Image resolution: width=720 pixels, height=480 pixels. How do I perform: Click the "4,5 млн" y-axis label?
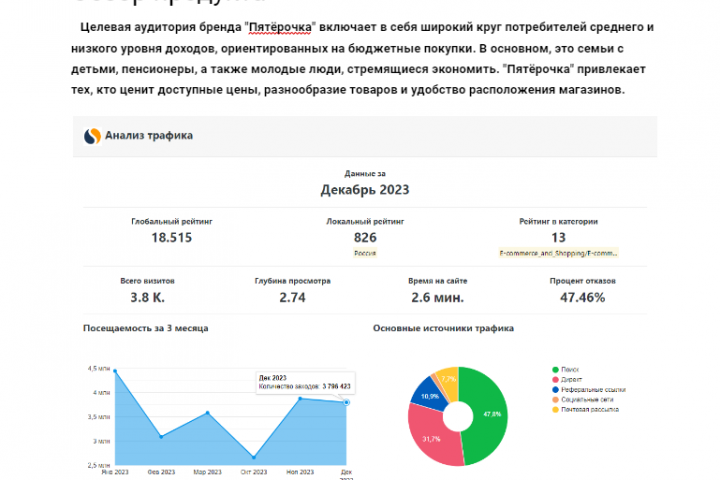99,368
